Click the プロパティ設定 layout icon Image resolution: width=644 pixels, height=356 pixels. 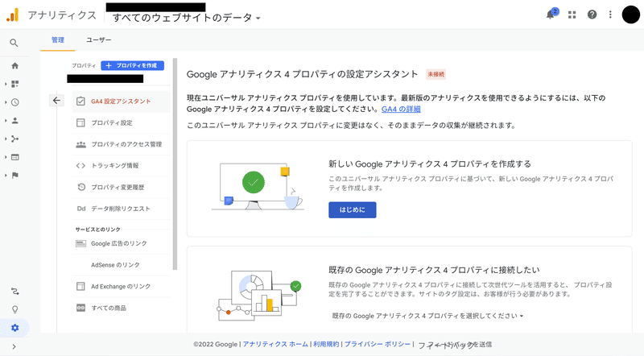pyautogui.click(x=81, y=122)
